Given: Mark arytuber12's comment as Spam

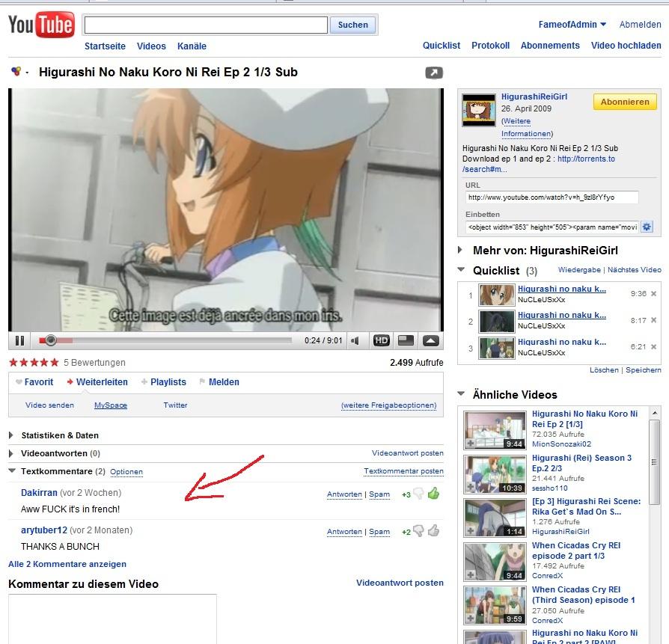Looking at the screenshot, I should tap(379, 532).
